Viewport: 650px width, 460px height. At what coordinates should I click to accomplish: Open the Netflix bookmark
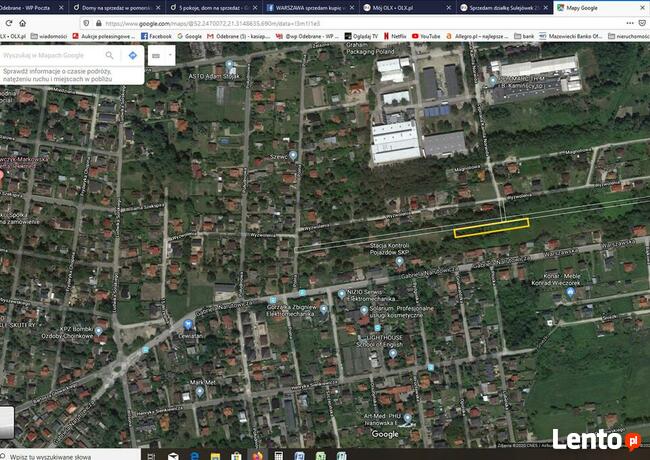[395, 36]
